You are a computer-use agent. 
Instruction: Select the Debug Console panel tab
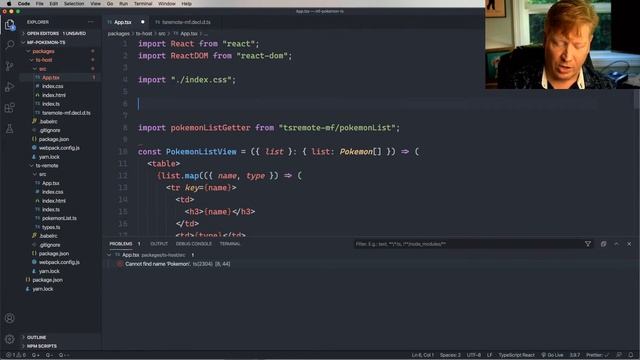point(193,244)
